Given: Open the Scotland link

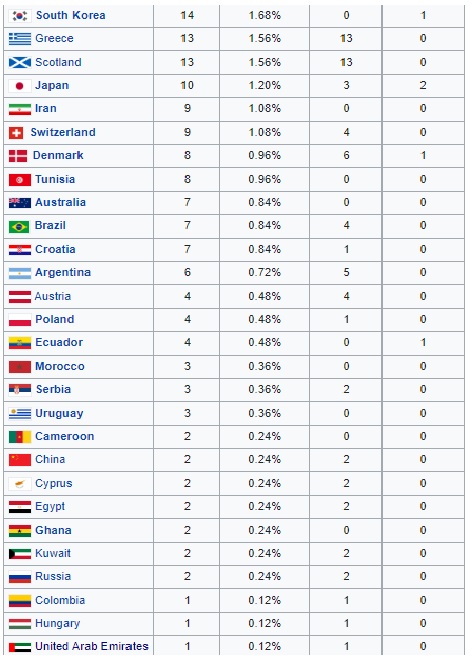Looking at the screenshot, I should click(x=58, y=62).
